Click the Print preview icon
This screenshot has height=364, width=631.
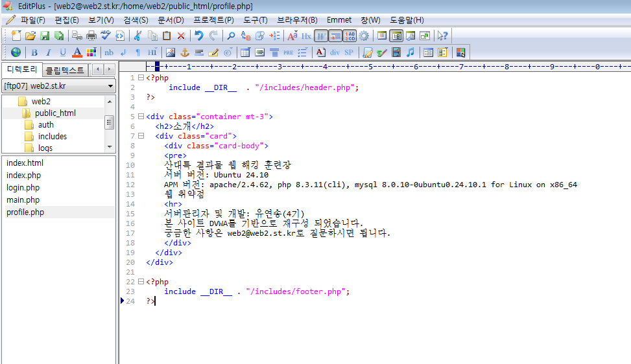click(77, 36)
